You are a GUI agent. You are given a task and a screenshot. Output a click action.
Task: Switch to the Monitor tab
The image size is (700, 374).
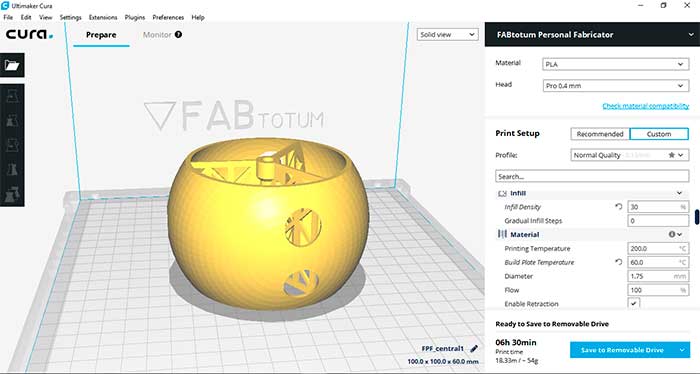point(157,35)
